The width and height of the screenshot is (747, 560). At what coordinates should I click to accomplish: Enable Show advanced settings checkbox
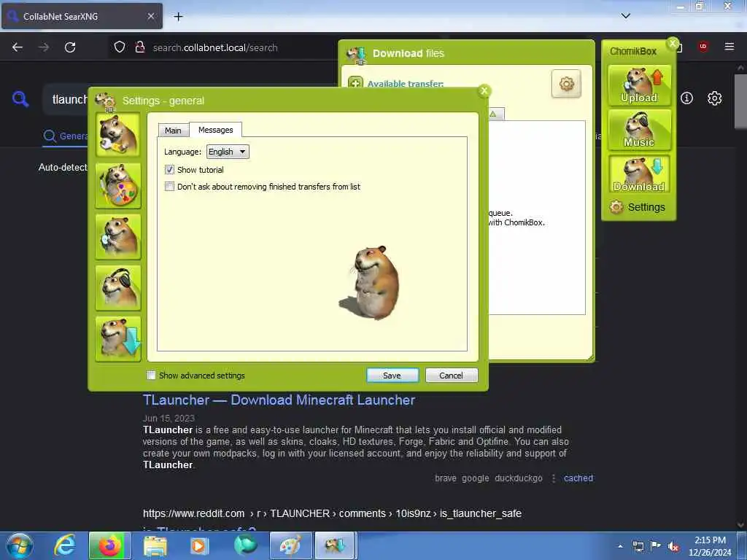pos(151,376)
